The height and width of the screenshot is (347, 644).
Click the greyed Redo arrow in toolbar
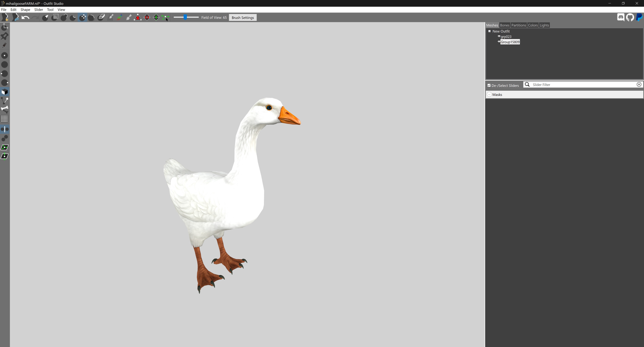(35, 17)
